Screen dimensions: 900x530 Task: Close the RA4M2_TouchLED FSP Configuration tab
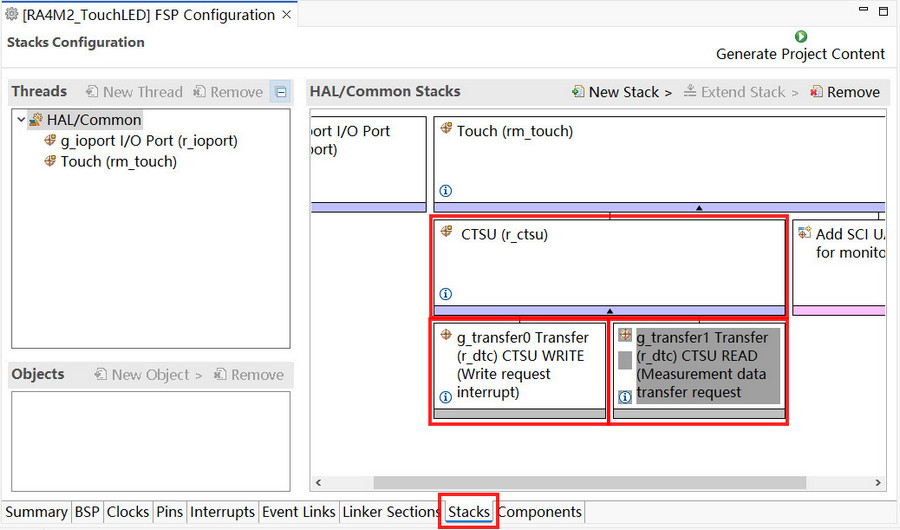pyautogui.click(x=286, y=14)
